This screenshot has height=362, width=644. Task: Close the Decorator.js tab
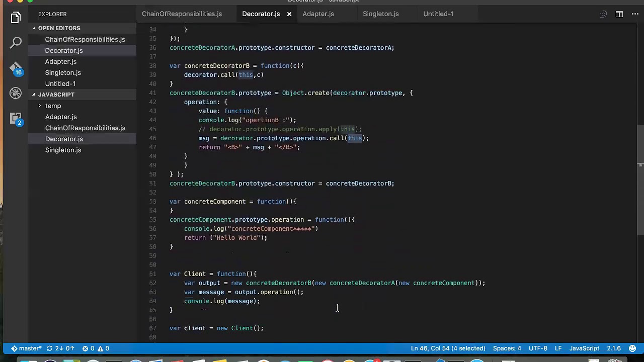click(289, 14)
